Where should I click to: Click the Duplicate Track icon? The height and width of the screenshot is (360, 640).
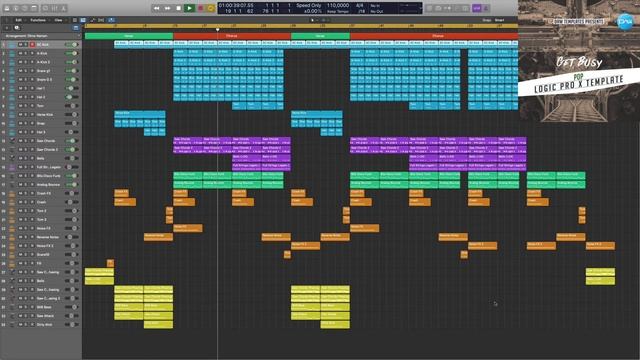tap(17, 28)
